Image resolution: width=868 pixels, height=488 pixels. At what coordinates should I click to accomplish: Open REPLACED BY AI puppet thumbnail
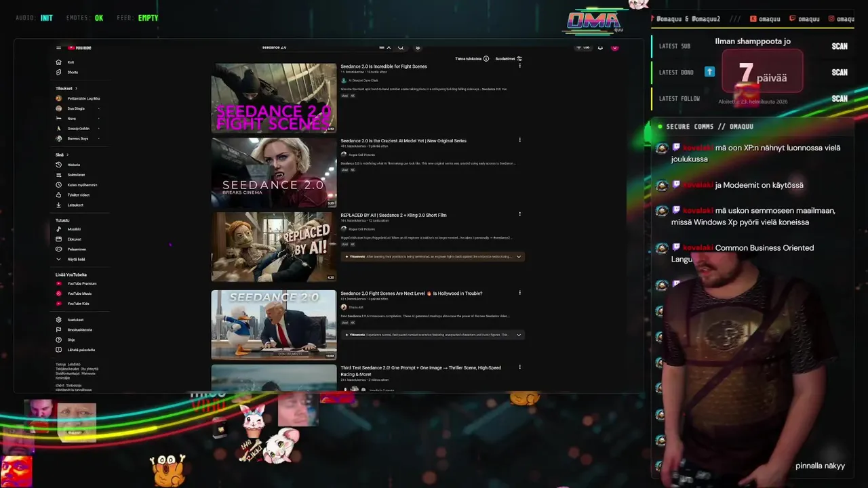pyautogui.click(x=274, y=247)
